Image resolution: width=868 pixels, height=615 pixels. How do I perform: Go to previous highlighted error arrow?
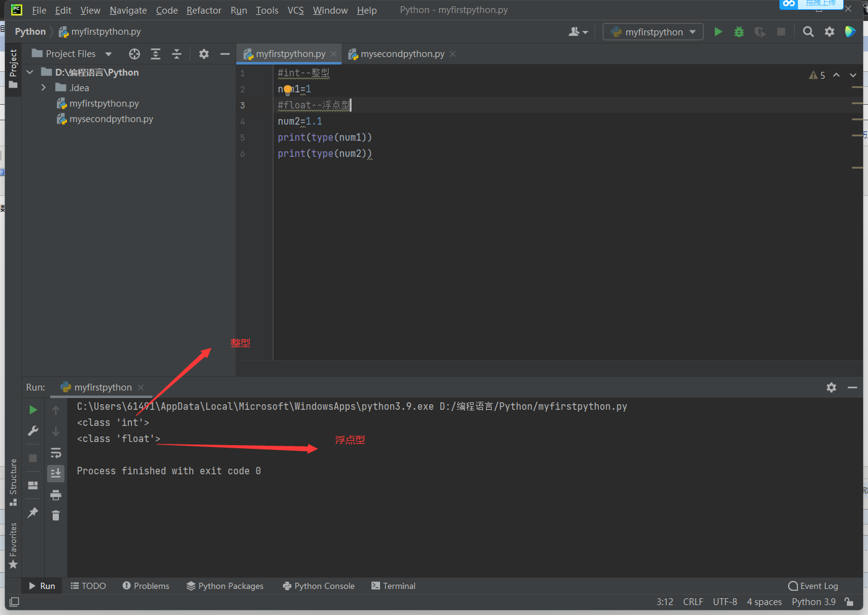(836, 75)
